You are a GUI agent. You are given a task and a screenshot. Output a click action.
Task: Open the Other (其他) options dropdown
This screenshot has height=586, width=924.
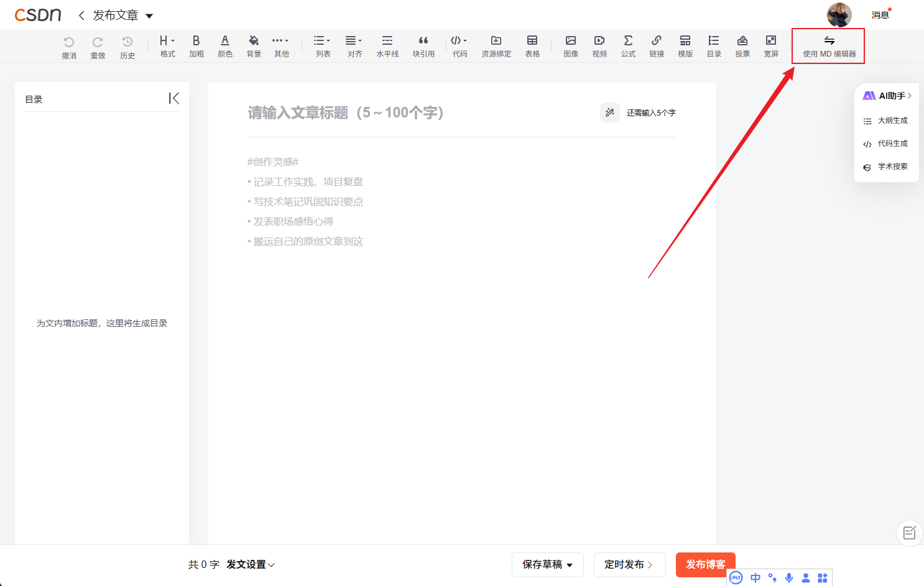(281, 46)
